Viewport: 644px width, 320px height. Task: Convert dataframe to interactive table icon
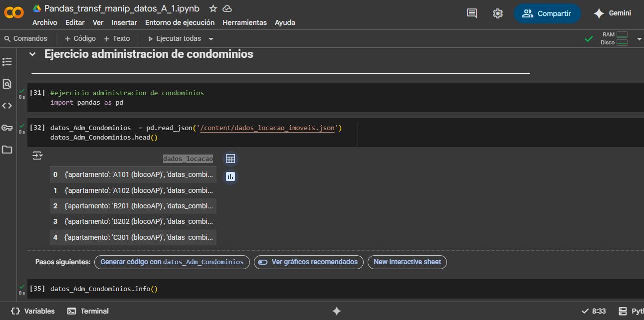230,159
